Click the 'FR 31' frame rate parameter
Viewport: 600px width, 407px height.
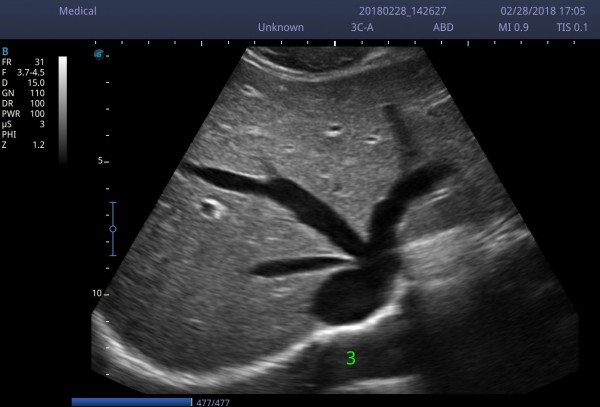point(23,62)
